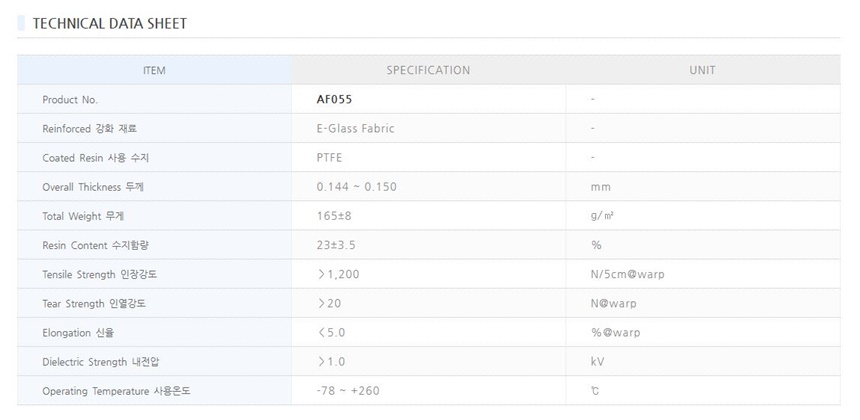Click the mm unit cell
The height and width of the screenshot is (420, 860).
point(600,187)
